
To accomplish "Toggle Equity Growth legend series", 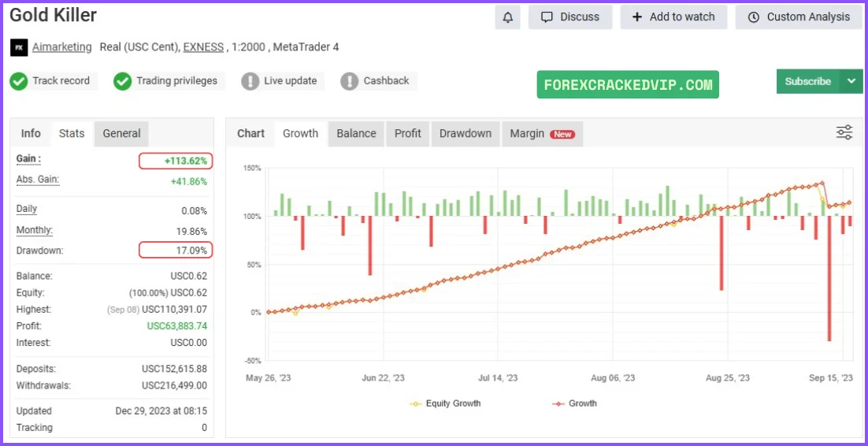I will (x=445, y=403).
